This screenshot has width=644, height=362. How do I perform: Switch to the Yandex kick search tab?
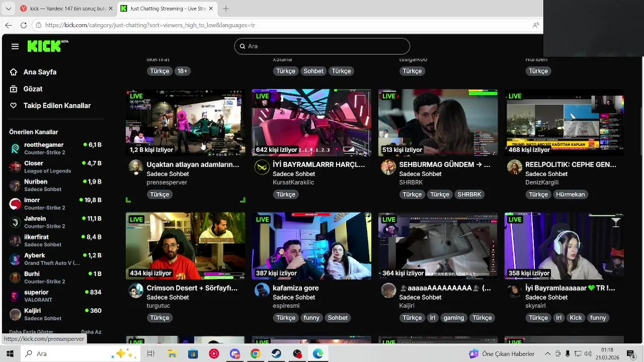[66, 9]
